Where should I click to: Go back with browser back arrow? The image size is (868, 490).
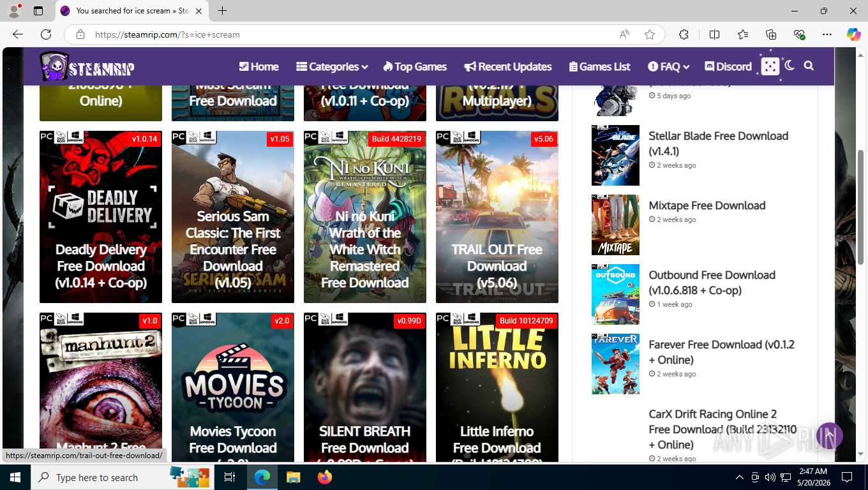18,34
